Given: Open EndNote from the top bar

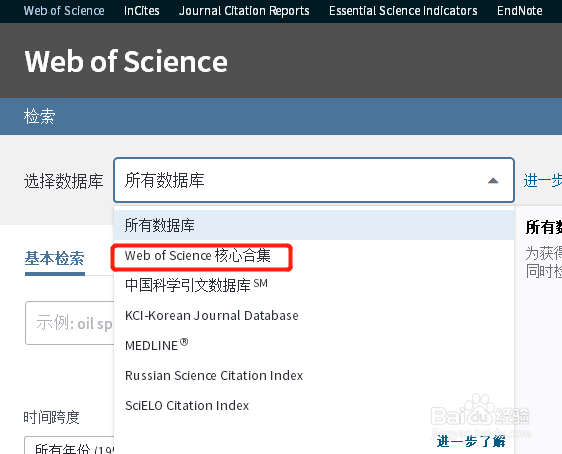Looking at the screenshot, I should pyautogui.click(x=520, y=11).
